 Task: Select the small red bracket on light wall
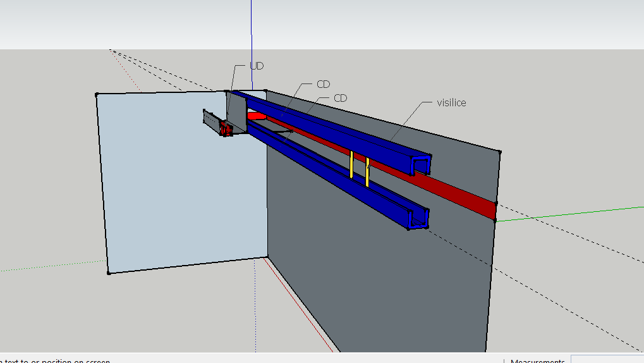pos(224,128)
